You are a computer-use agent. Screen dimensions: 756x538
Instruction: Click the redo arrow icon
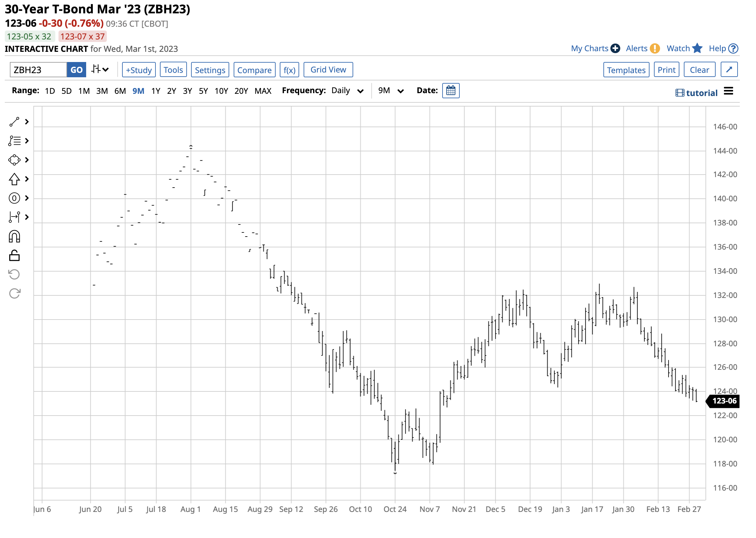point(14,294)
